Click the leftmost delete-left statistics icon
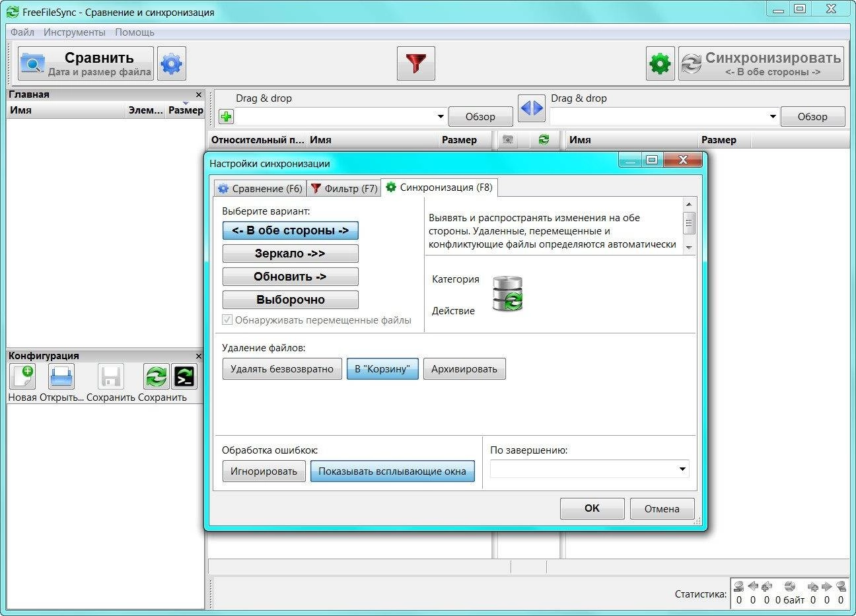The width and height of the screenshot is (856, 616). coord(738,586)
